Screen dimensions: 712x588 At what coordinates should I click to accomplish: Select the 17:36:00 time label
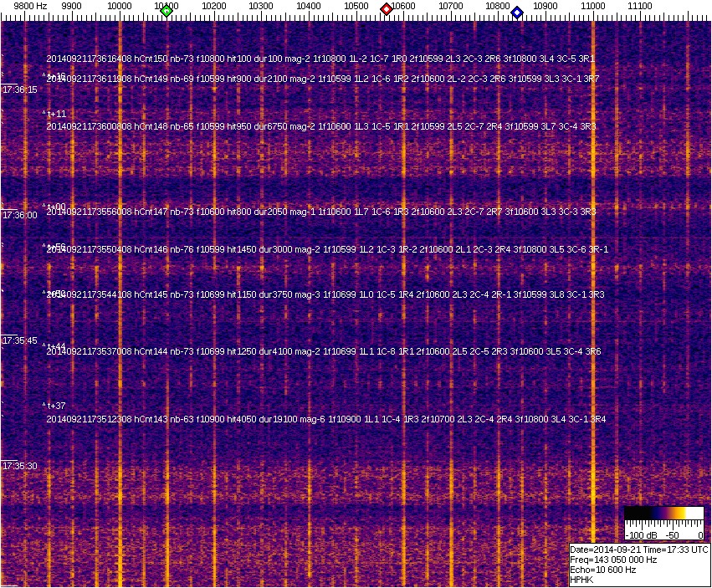point(20,215)
